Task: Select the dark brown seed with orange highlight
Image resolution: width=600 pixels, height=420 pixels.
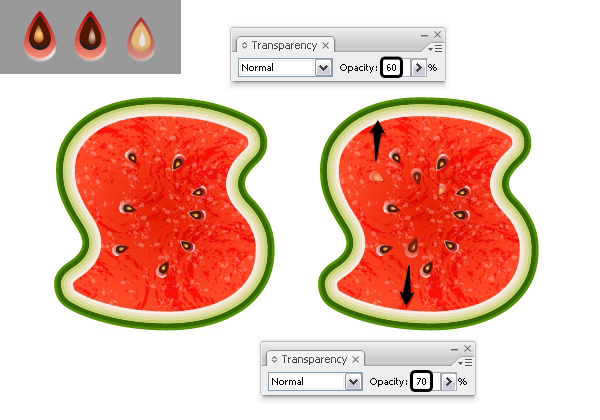Action: [x=40, y=36]
